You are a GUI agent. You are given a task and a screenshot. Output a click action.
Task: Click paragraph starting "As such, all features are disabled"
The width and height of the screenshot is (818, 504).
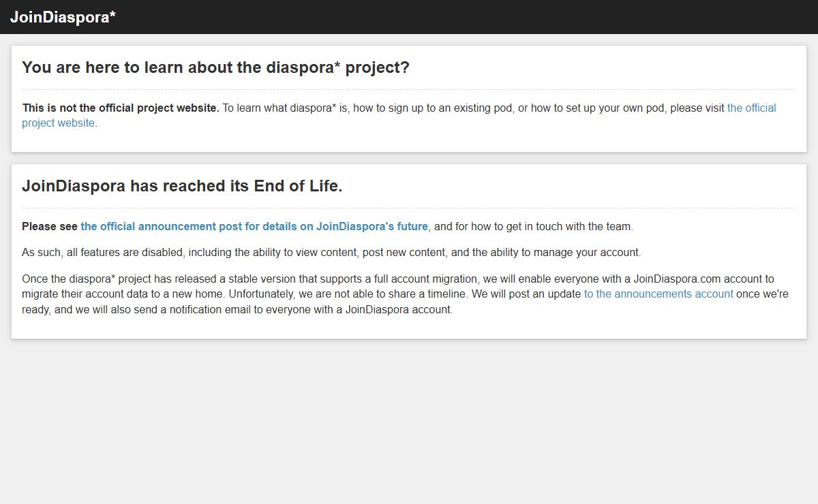[331, 252]
